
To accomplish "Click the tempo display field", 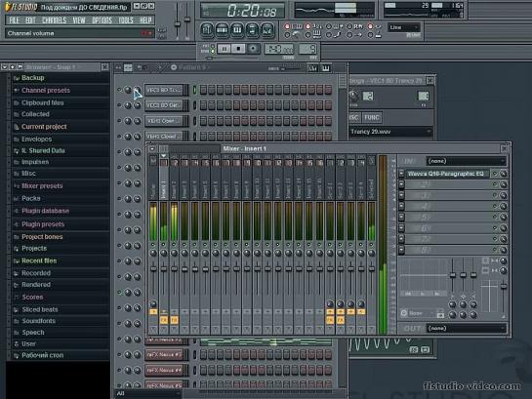I will [x=279, y=49].
